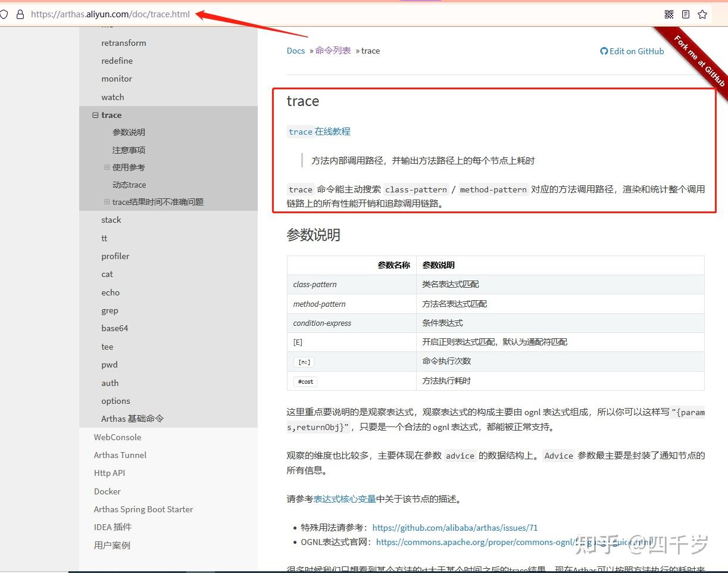Open the grep sidebar entry
The image size is (728, 573).
[110, 310]
